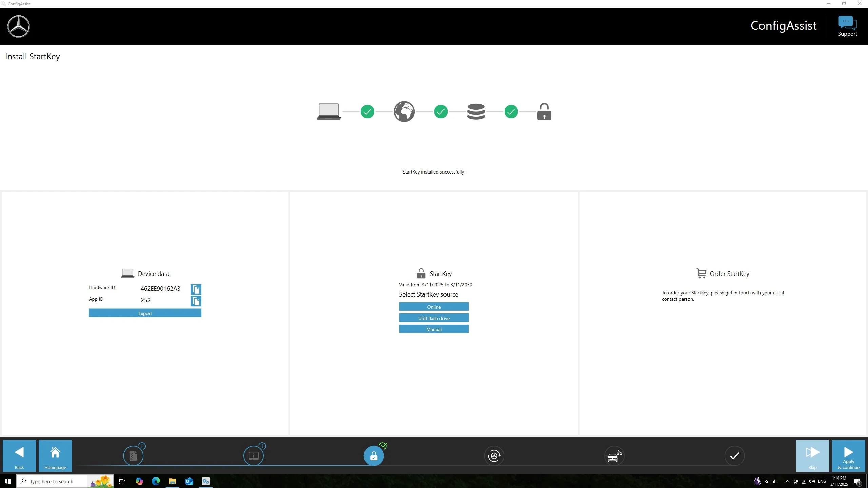868x488 pixels.
Task: Return to the Homepage
Action: point(55,456)
